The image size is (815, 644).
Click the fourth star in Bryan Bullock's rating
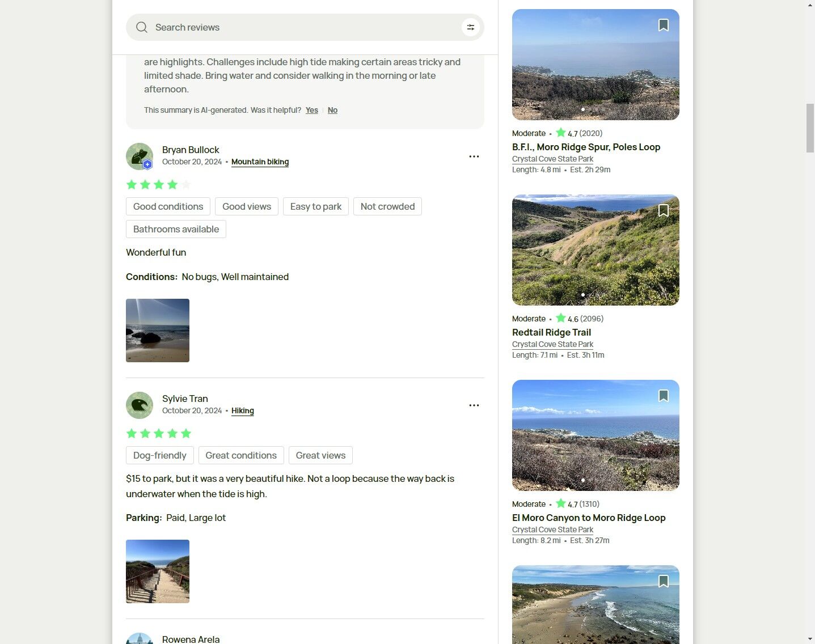172,184
